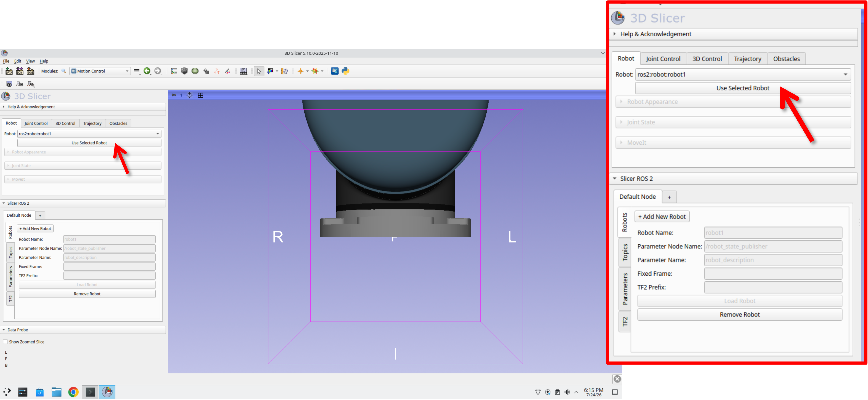Pin the 3D view controller pushpin
The image size is (868, 400).
point(174,95)
